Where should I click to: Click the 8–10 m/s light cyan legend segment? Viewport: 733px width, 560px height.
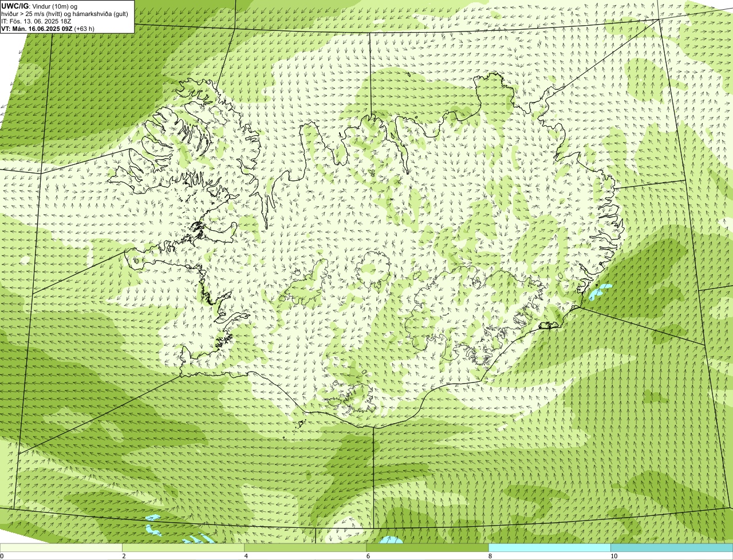tap(549, 548)
